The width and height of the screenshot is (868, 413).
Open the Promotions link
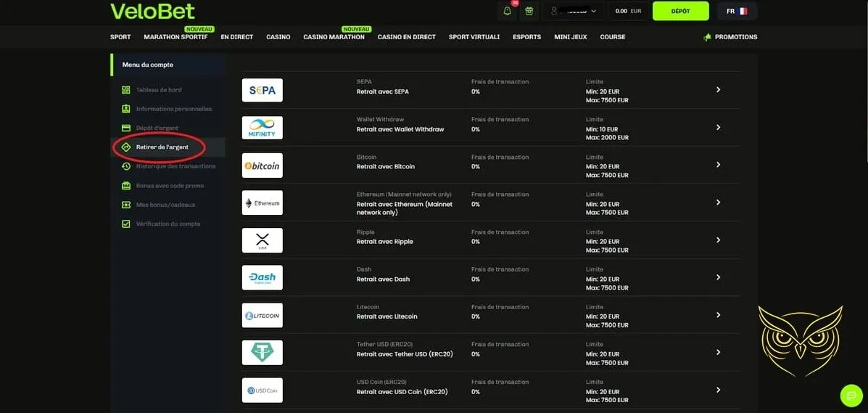pyautogui.click(x=729, y=37)
